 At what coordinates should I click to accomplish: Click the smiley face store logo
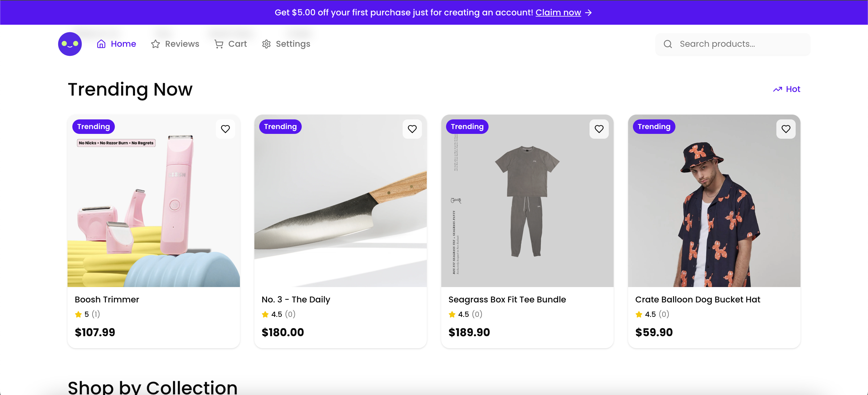(70, 44)
